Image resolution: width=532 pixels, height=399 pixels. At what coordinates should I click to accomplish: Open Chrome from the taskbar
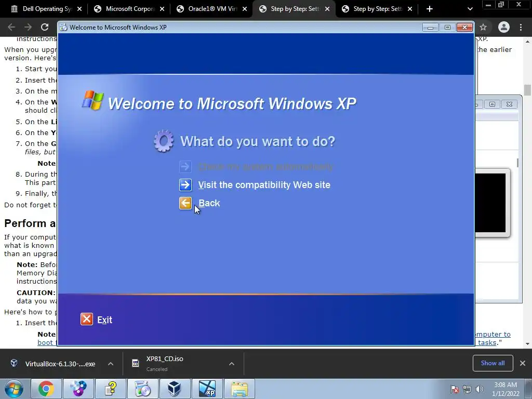click(46, 389)
